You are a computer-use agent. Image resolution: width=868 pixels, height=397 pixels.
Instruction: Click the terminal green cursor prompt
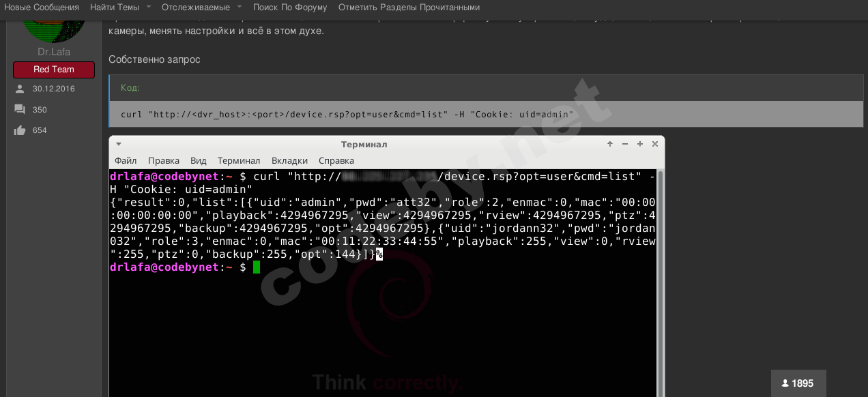coord(257,267)
